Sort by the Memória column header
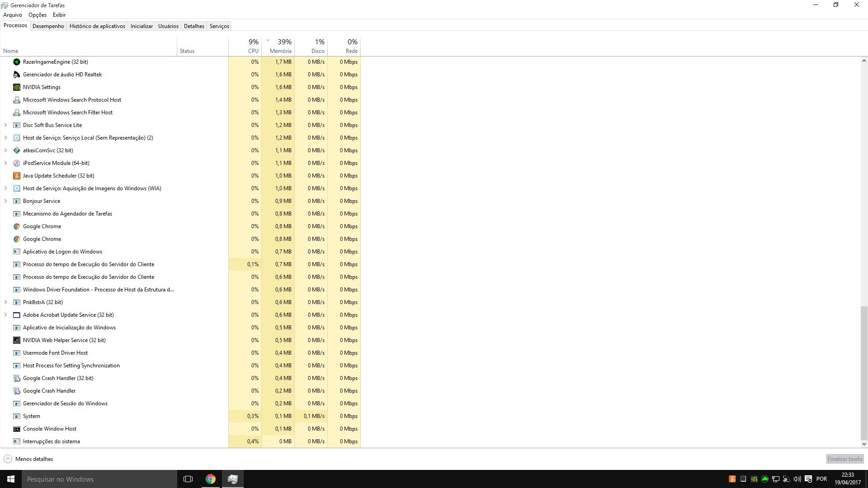 pyautogui.click(x=278, y=46)
